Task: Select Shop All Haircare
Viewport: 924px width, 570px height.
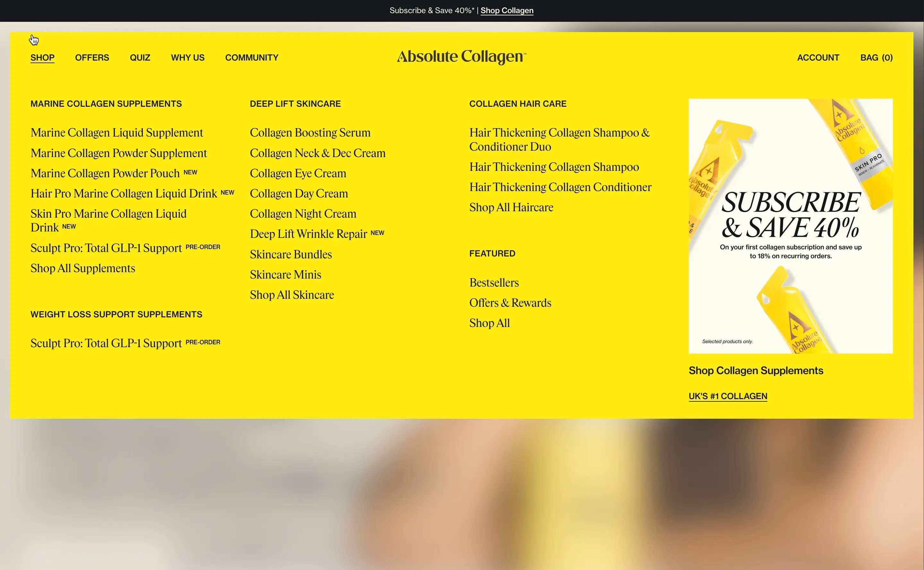Action: pyautogui.click(x=511, y=207)
